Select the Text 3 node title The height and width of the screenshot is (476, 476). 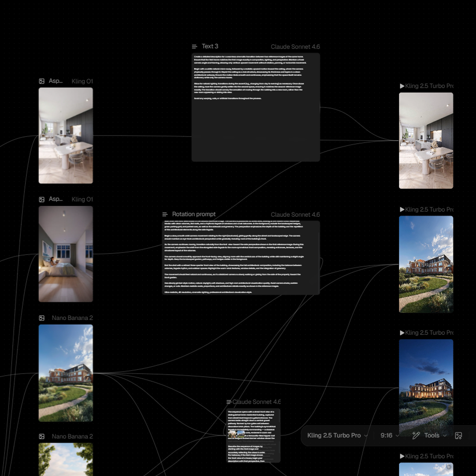click(210, 46)
